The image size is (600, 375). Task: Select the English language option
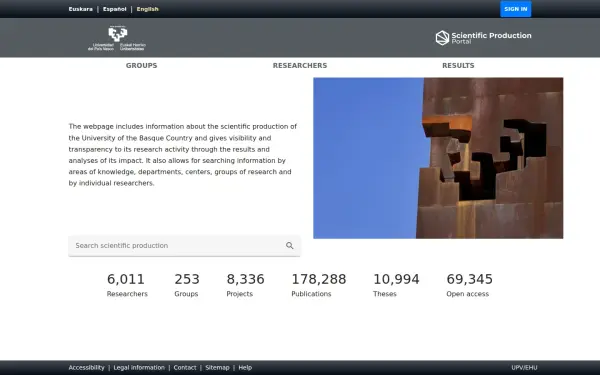147,9
